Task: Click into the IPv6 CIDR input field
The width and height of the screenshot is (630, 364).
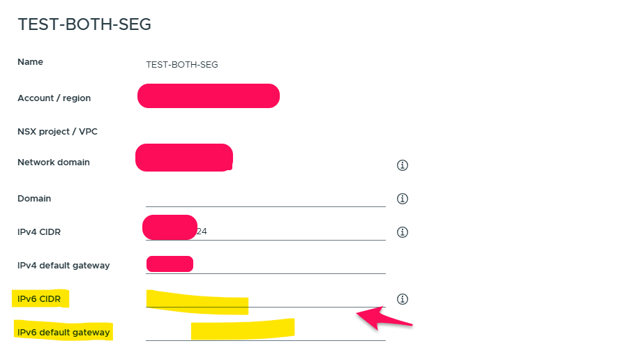Action: (x=314, y=298)
